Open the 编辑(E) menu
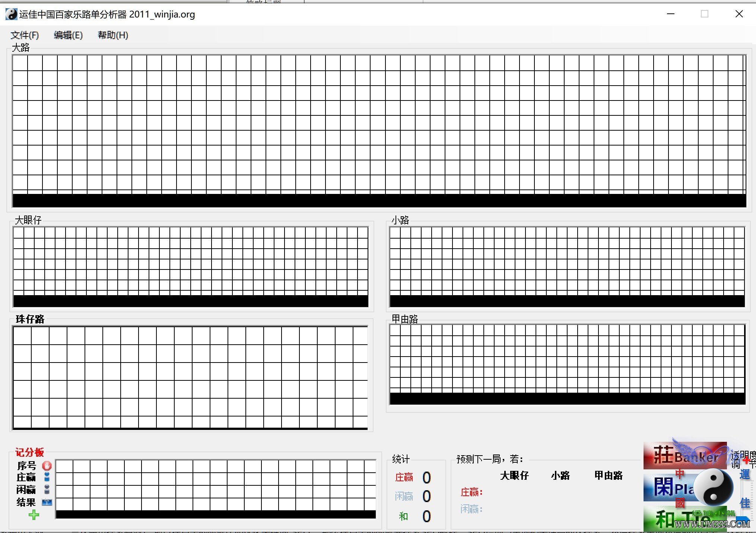 tap(68, 35)
